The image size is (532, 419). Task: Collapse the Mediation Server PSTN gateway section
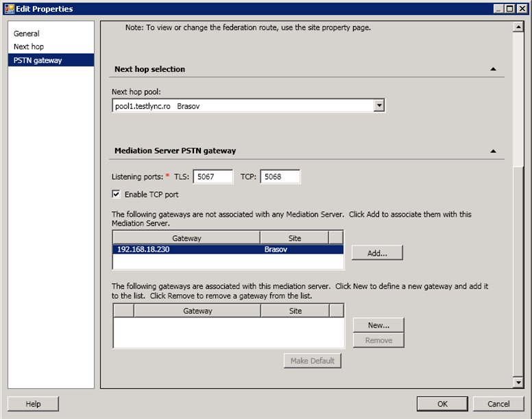[x=493, y=151]
